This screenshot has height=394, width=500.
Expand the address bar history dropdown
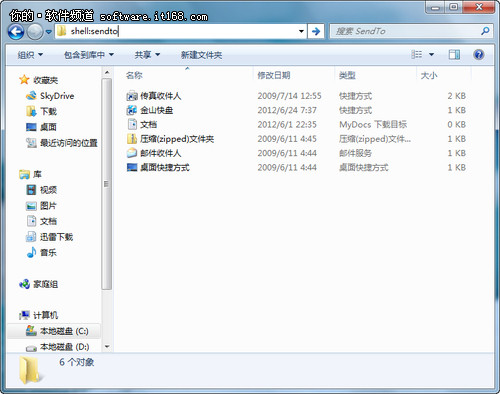click(301, 31)
